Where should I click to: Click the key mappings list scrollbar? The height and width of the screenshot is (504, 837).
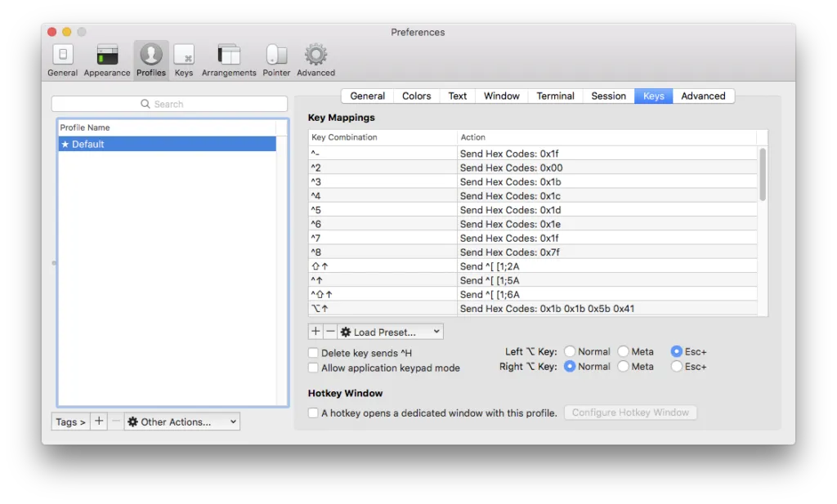click(x=763, y=174)
